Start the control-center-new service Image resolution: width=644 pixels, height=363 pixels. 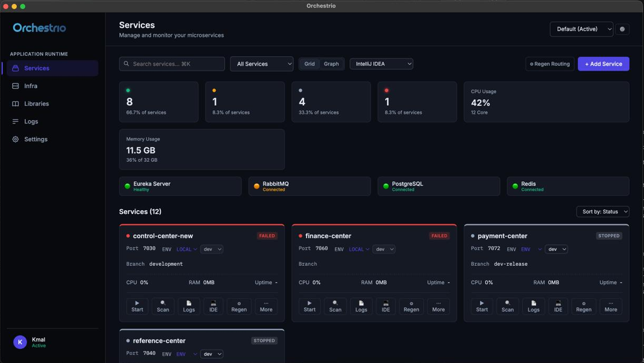click(137, 306)
